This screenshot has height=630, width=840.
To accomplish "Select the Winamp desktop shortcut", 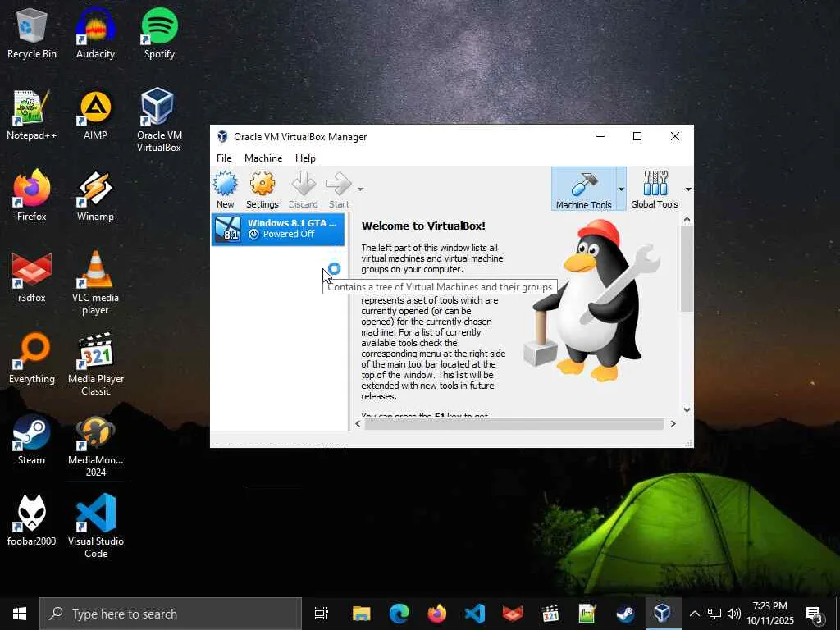I will (95, 195).
